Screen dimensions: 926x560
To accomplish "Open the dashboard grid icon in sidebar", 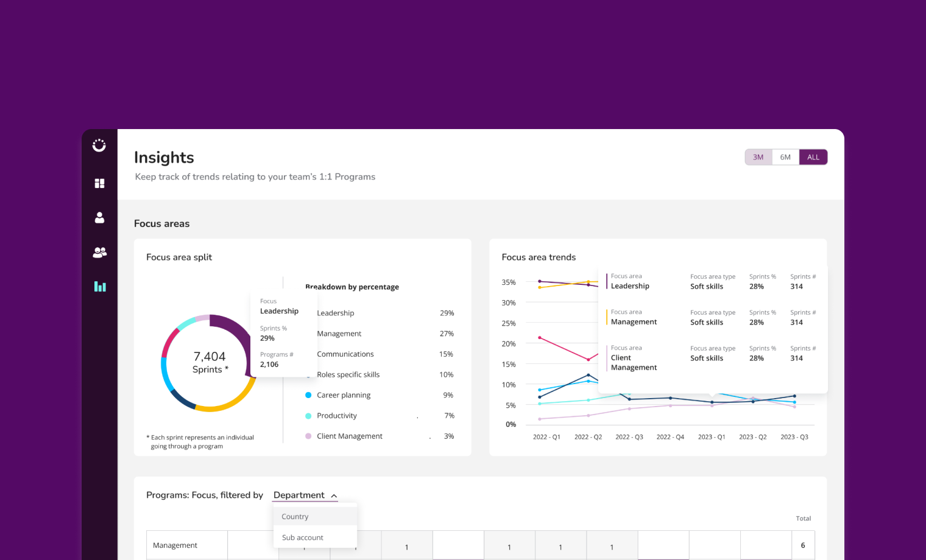I will click(x=100, y=183).
